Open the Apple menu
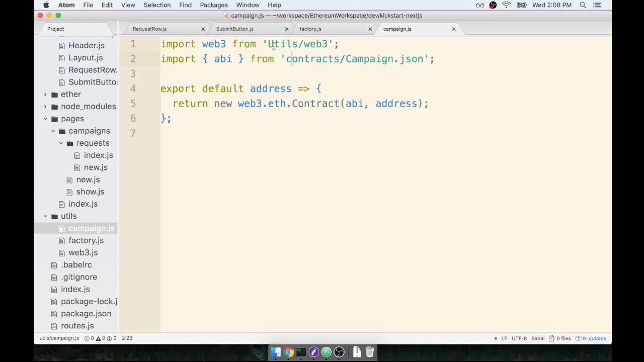This screenshot has width=644, height=362. coord(46,5)
